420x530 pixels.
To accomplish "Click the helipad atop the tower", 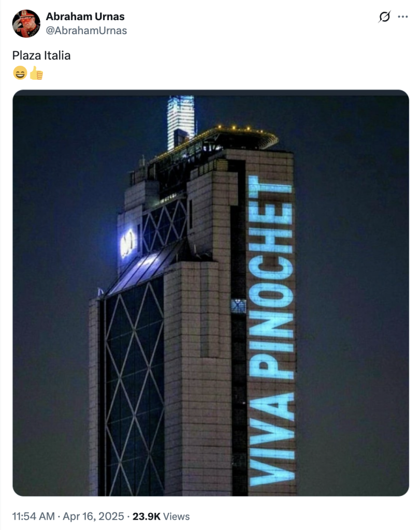I will pos(247,137).
